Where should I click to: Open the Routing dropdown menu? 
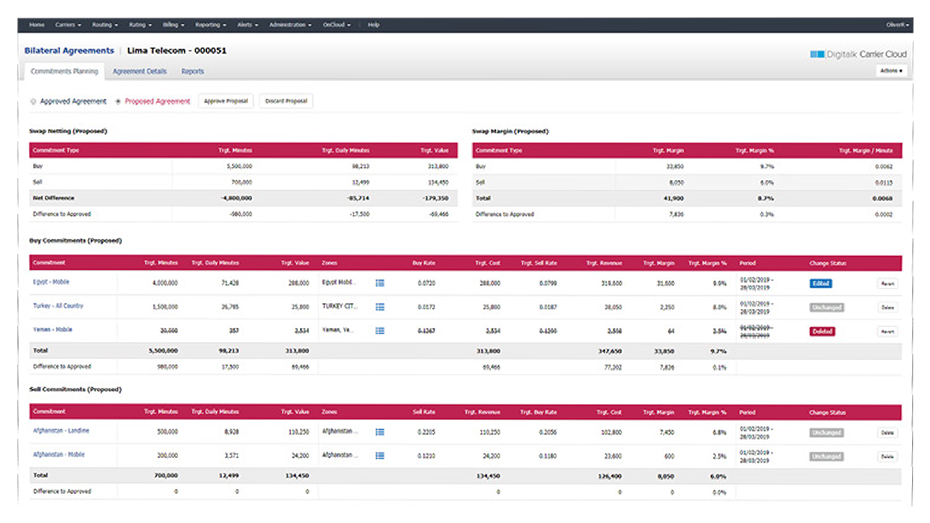(x=105, y=25)
